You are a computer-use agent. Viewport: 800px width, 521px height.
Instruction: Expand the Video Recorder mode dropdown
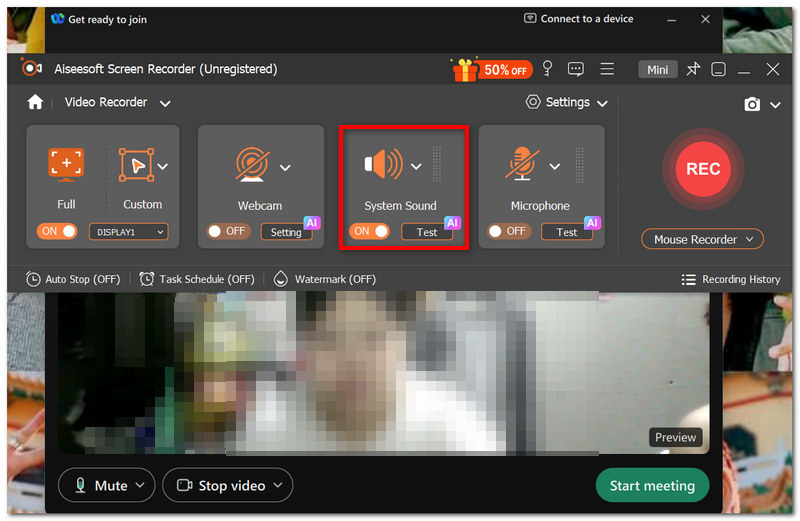165,104
